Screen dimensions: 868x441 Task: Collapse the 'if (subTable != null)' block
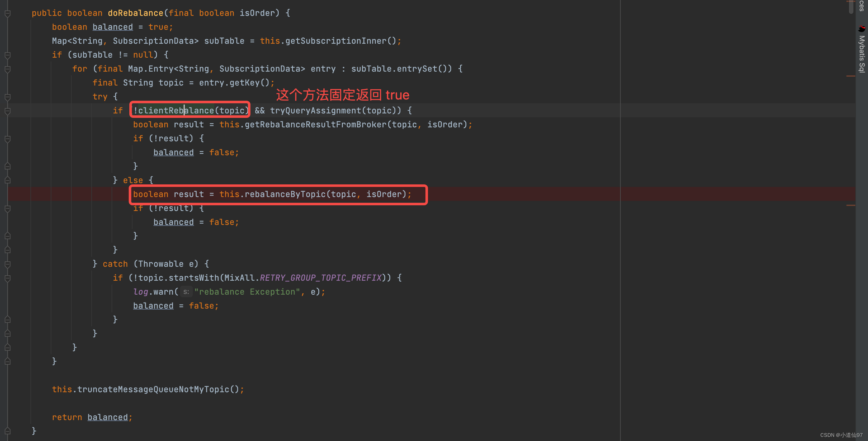point(7,55)
